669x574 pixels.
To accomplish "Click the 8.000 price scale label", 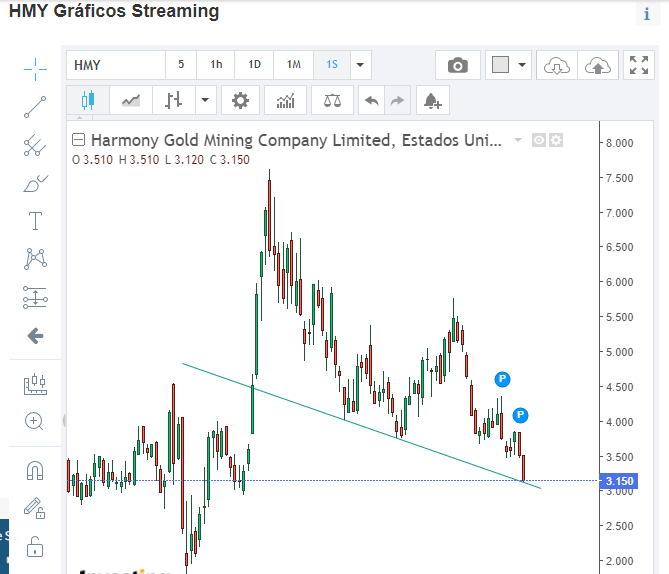I will click(620, 143).
